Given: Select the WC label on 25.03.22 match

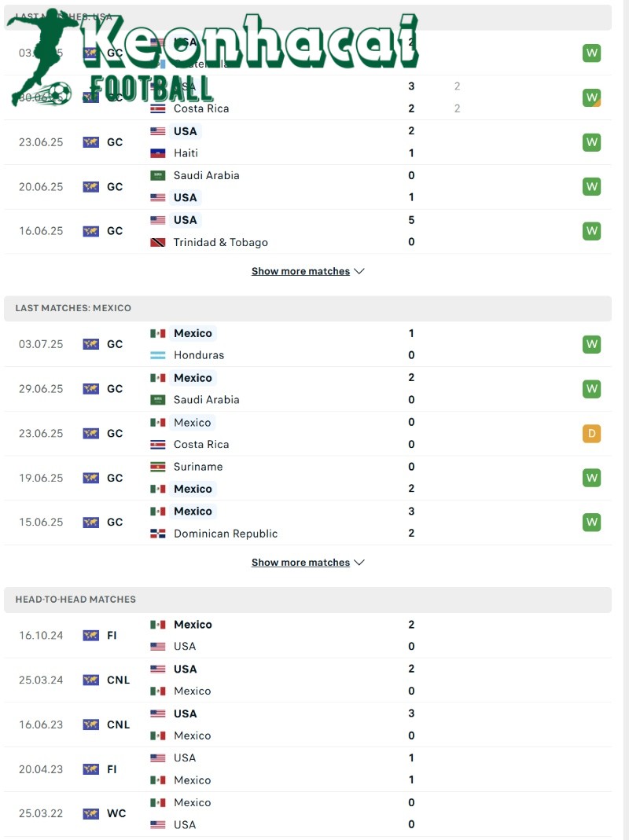Looking at the screenshot, I should pos(115,813).
